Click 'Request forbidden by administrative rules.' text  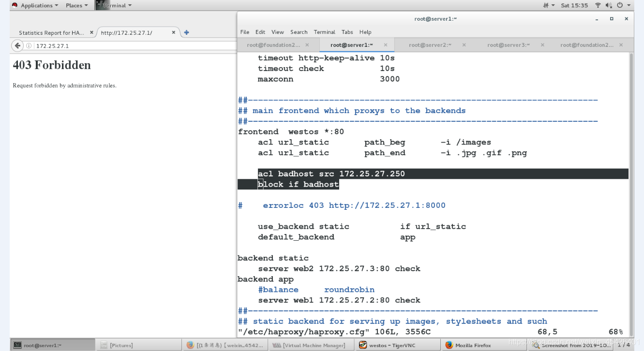64,86
